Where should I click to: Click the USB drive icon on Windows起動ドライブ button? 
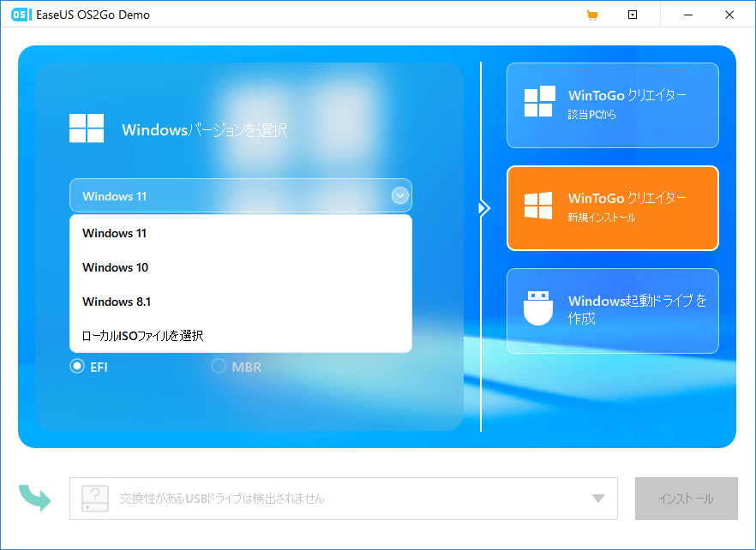click(536, 310)
